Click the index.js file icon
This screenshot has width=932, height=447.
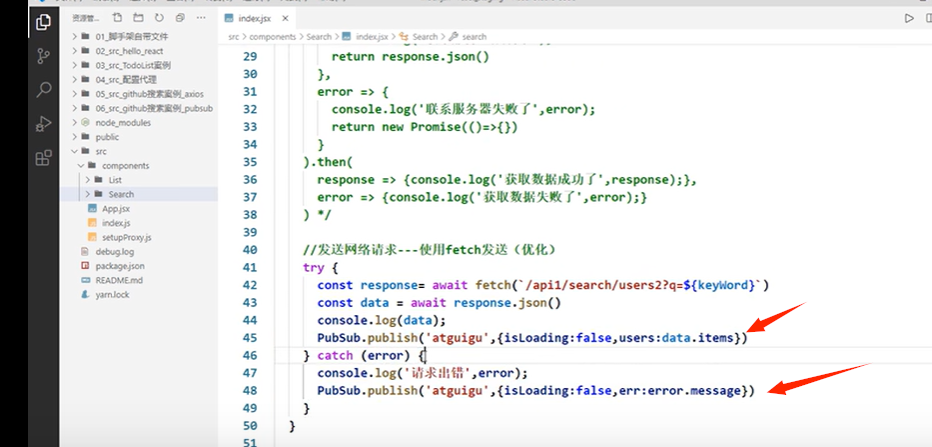92,223
